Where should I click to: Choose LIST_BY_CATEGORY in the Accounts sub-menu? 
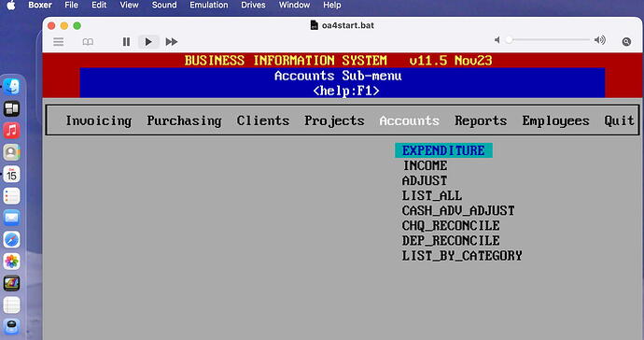tap(462, 256)
